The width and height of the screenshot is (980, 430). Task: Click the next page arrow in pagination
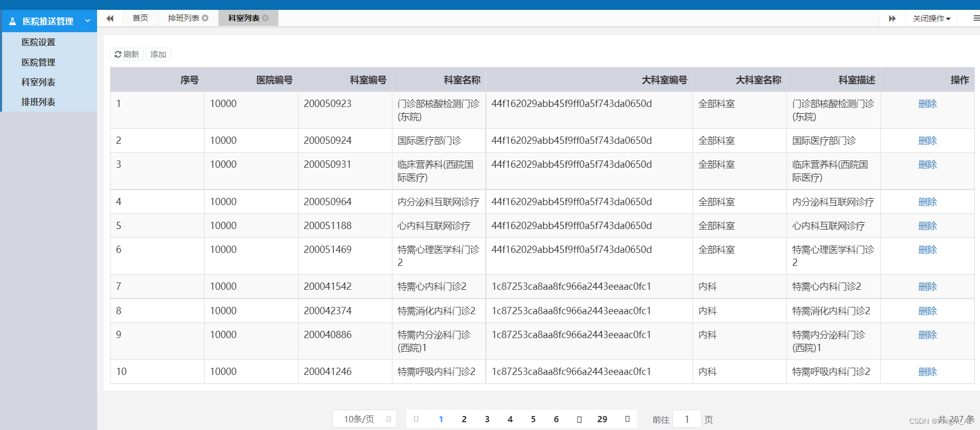[x=627, y=419]
